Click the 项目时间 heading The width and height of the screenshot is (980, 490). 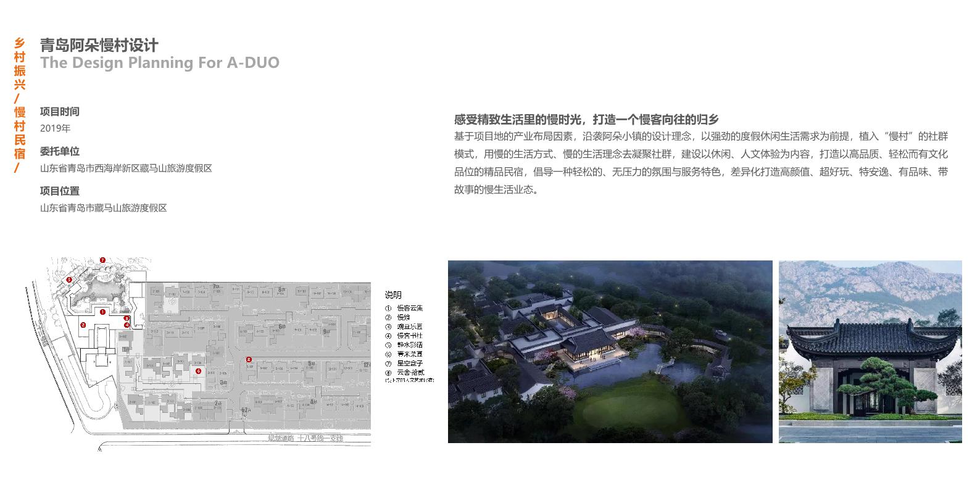[x=60, y=112]
